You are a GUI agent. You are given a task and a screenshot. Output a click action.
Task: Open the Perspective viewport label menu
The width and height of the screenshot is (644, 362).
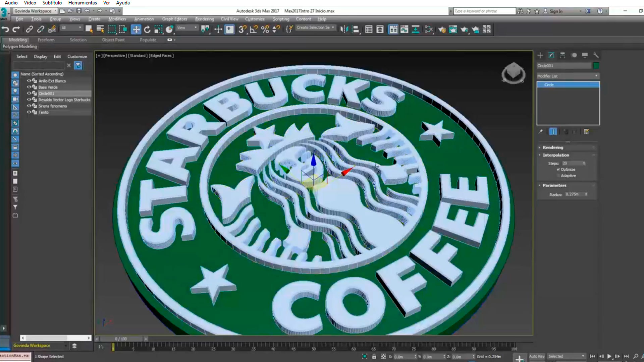point(115,56)
